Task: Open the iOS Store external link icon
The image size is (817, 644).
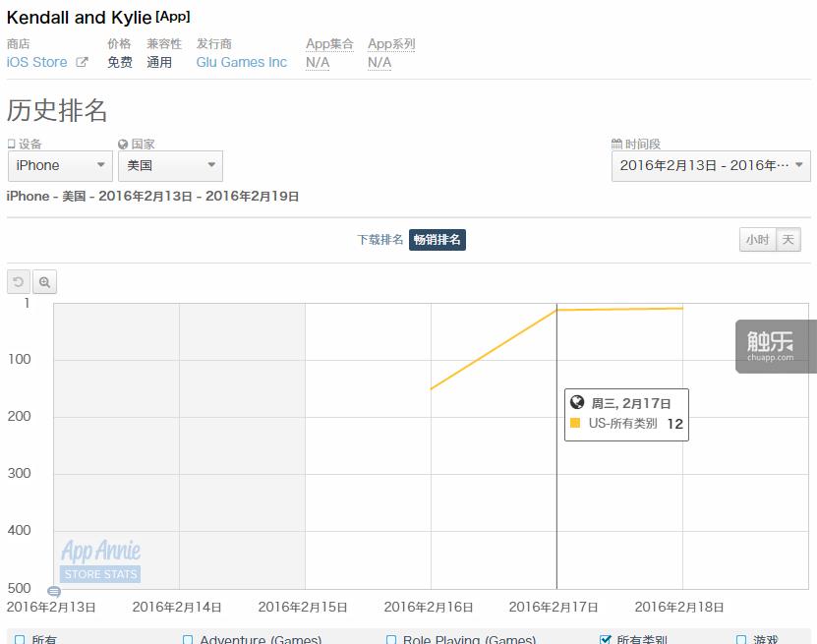Action: coord(82,62)
